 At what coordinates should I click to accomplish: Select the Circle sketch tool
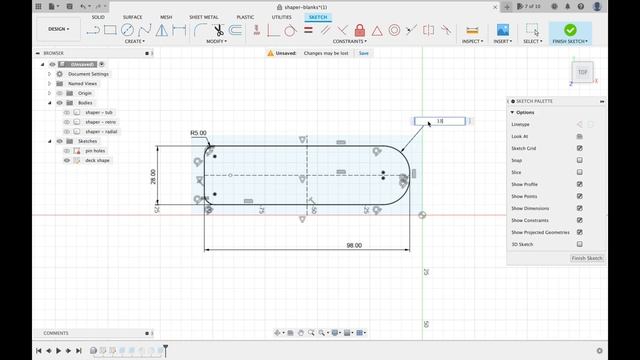coord(127,30)
